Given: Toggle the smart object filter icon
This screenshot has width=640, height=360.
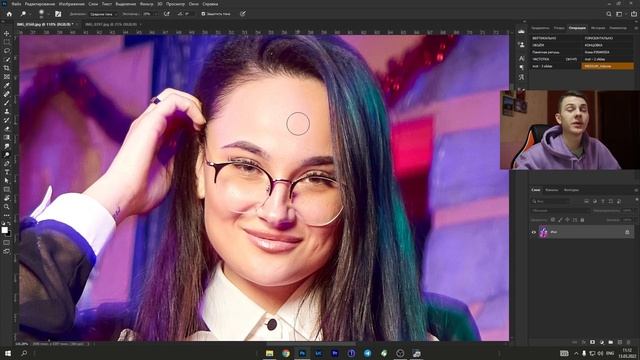Looking at the screenshot, I should click(619, 201).
